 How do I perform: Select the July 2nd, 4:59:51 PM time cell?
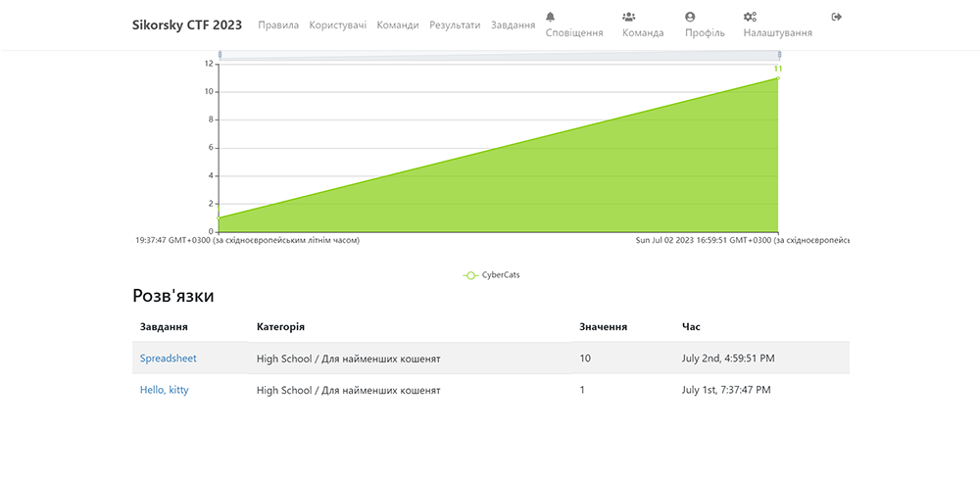727,358
